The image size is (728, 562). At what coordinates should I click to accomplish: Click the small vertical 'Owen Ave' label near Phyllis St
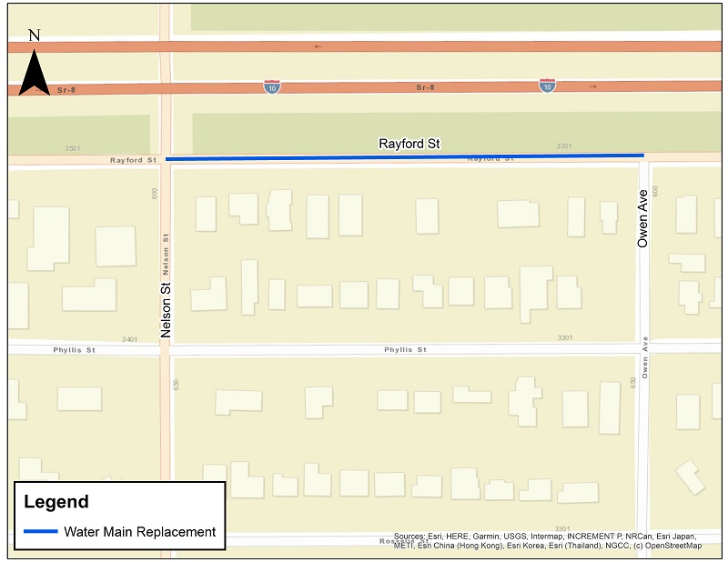click(x=645, y=357)
